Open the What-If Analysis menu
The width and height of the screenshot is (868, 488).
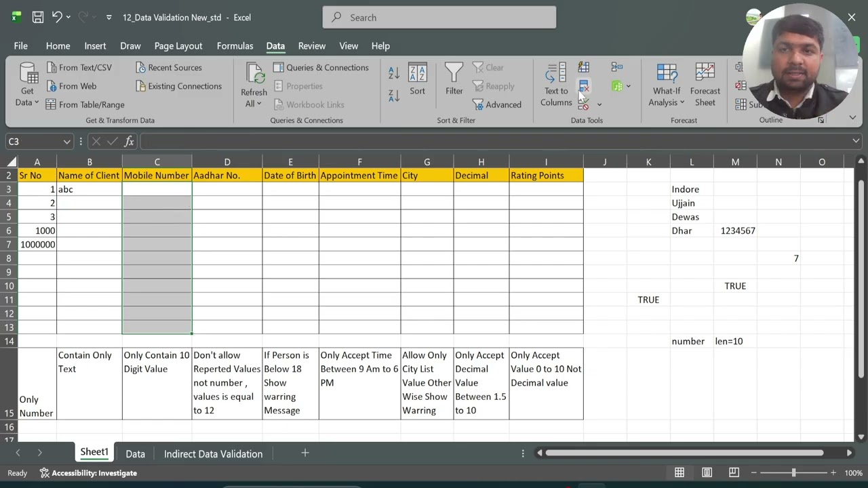pyautogui.click(x=667, y=85)
